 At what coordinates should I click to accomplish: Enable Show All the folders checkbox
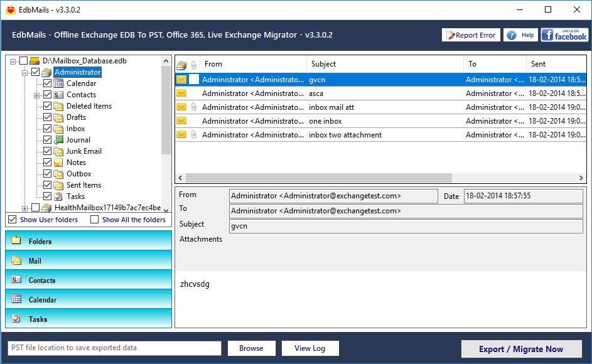[x=94, y=220]
